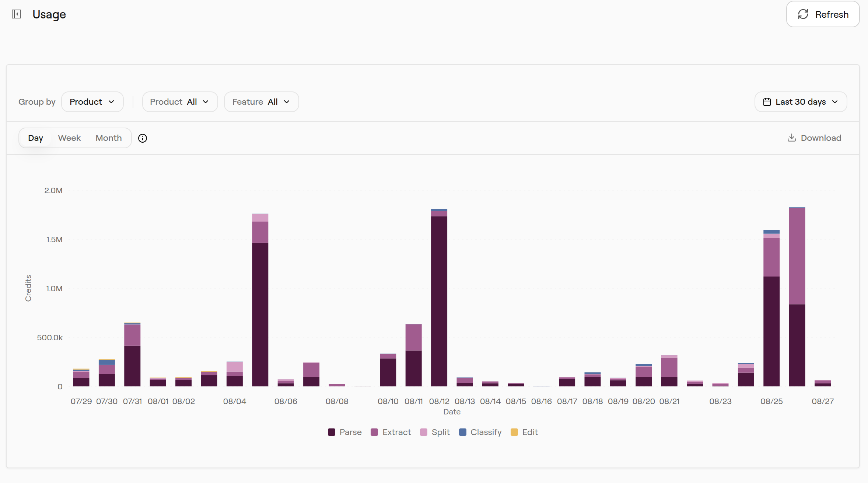Toggle Extract series in legend
Image resolution: width=868 pixels, height=483 pixels.
[x=391, y=432]
